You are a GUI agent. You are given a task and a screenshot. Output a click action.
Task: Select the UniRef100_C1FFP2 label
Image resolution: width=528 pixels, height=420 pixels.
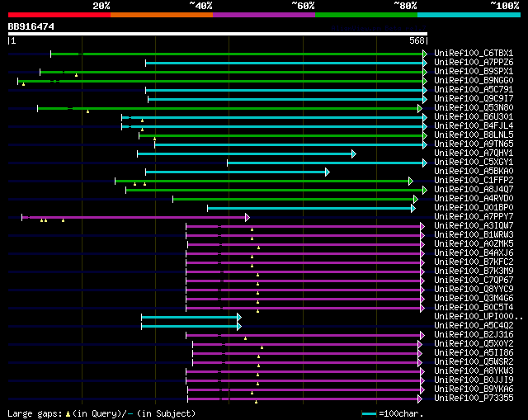(x=474, y=181)
